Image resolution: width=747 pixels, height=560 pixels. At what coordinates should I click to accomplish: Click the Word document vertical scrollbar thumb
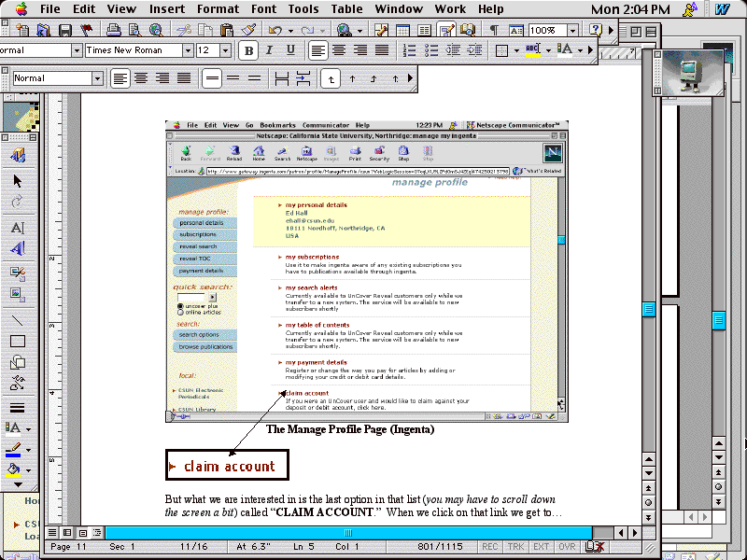[x=648, y=309]
